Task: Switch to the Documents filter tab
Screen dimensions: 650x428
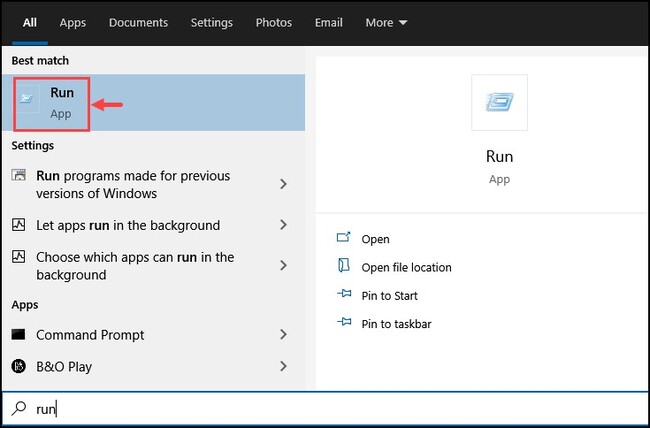Action: pos(138,22)
